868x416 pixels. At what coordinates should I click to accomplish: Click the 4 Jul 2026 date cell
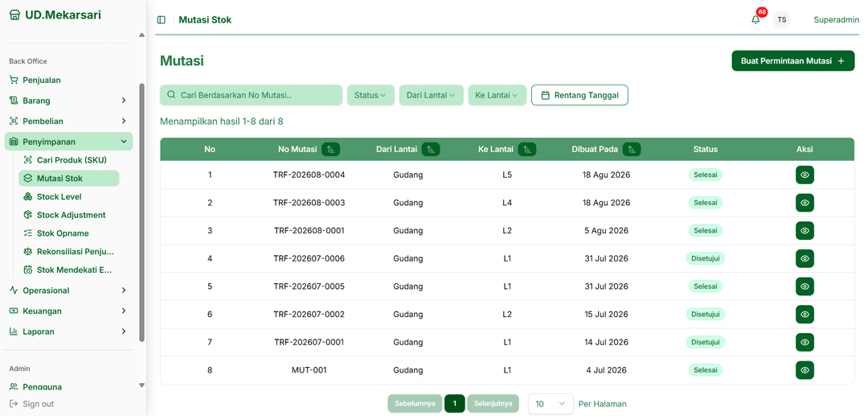click(606, 370)
